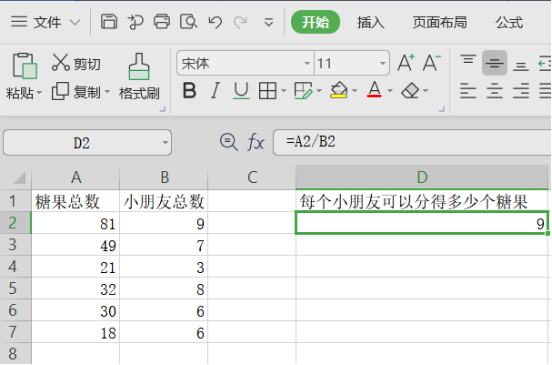Activate the 格式刷 format painter
The image size is (552, 365).
139,76
